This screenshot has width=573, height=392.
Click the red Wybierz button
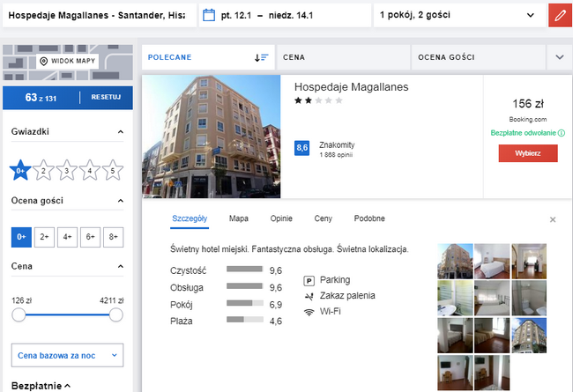[528, 153]
